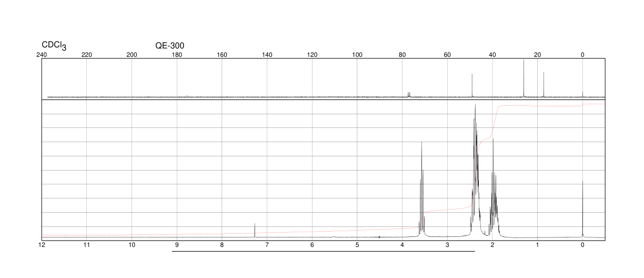The image size is (644, 278).
Task: Click the CDCl3 triplet in carbon spectrum
Action: (409, 94)
